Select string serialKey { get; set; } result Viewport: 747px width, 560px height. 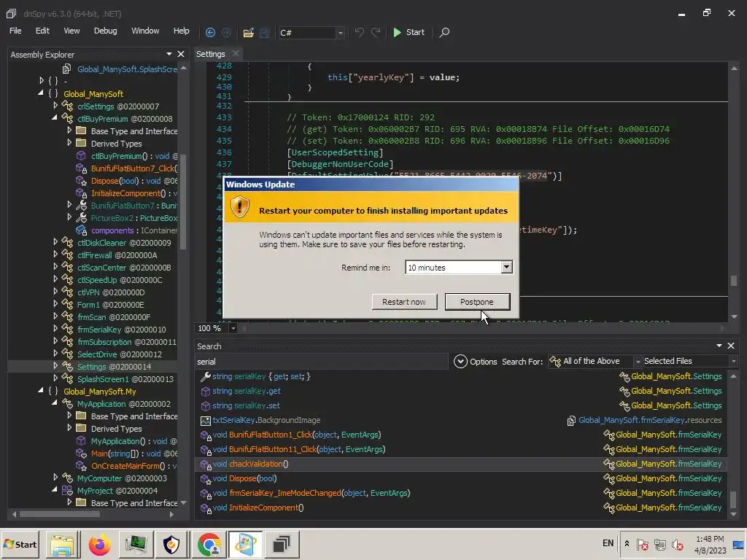pos(261,376)
